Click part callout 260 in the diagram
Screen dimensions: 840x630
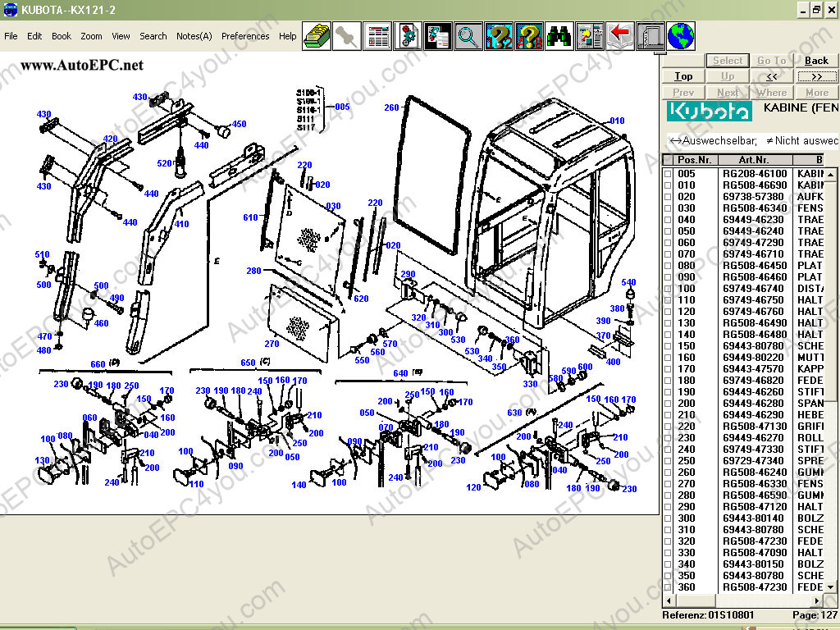[x=391, y=107]
